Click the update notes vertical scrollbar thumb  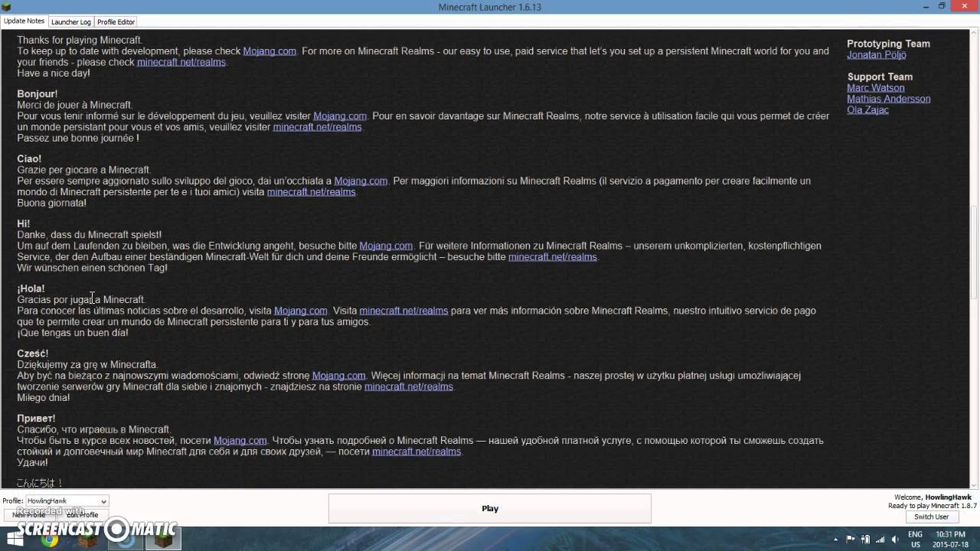[974, 253]
